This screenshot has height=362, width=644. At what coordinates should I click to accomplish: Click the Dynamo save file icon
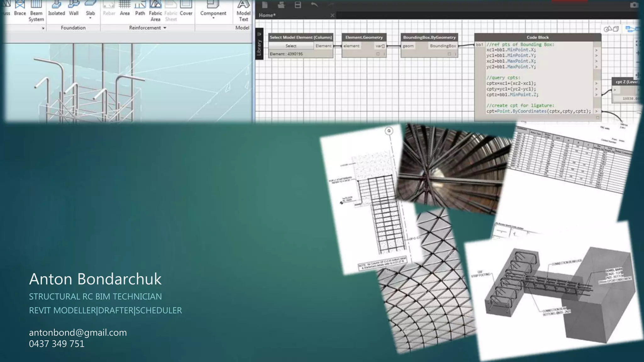pyautogui.click(x=298, y=5)
